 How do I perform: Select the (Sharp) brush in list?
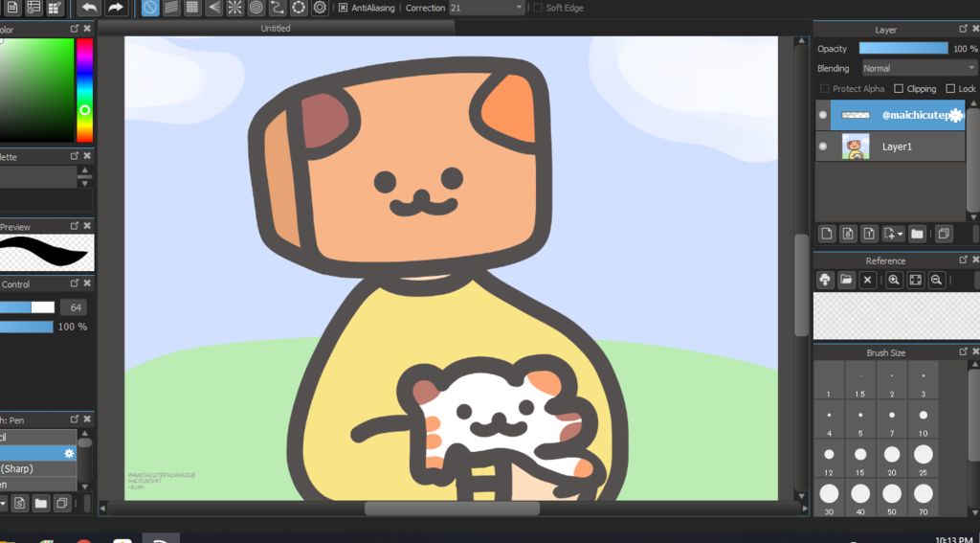pyautogui.click(x=38, y=468)
